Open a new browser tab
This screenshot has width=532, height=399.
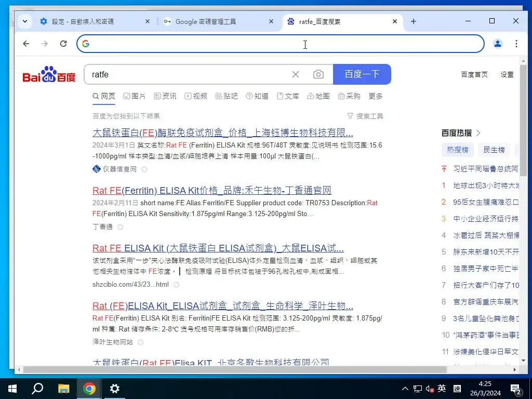coord(413,21)
